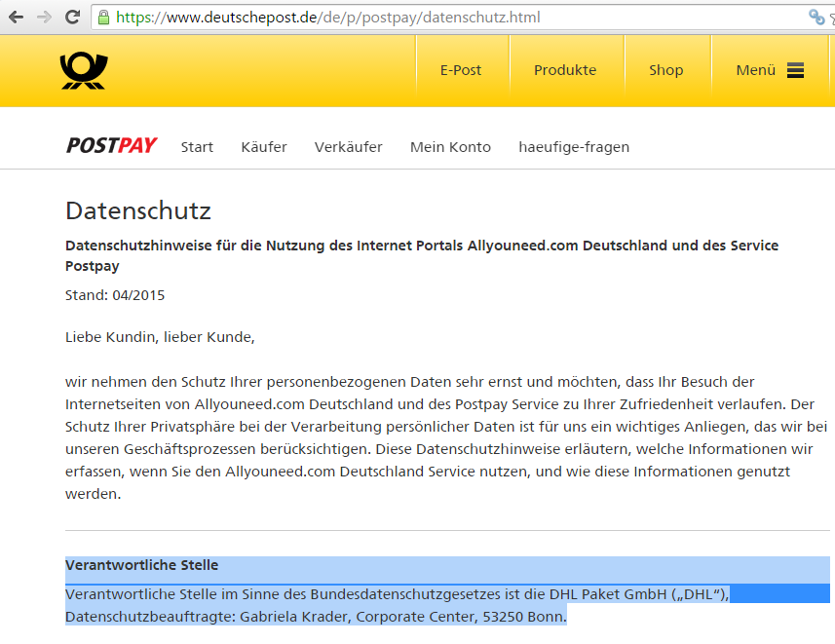Click the Datenschutz page heading
The width and height of the screenshot is (835, 644).
click(138, 210)
